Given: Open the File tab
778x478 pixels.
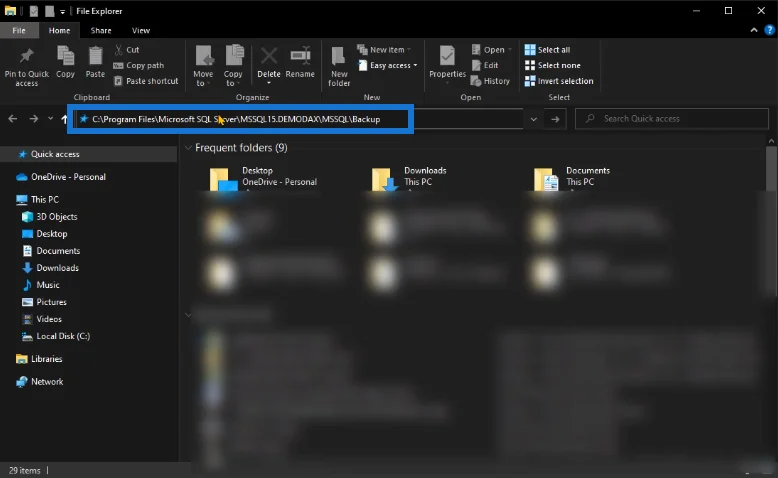Looking at the screenshot, I should point(19,30).
